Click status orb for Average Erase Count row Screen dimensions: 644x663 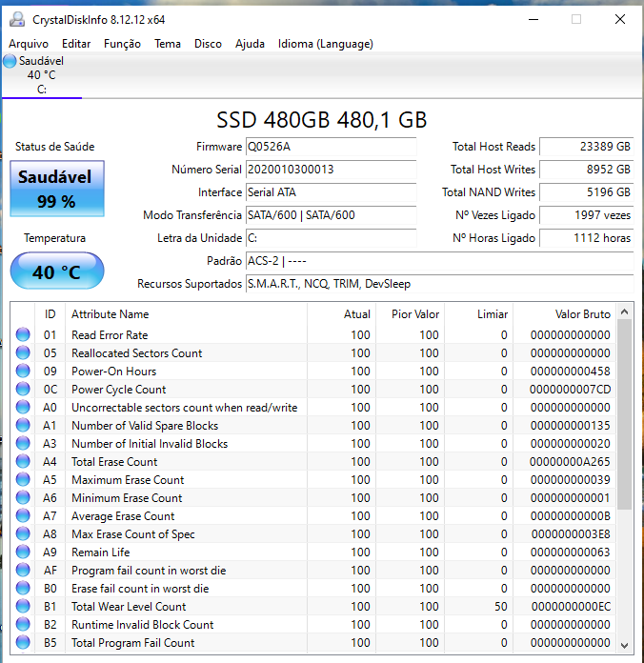(x=23, y=516)
